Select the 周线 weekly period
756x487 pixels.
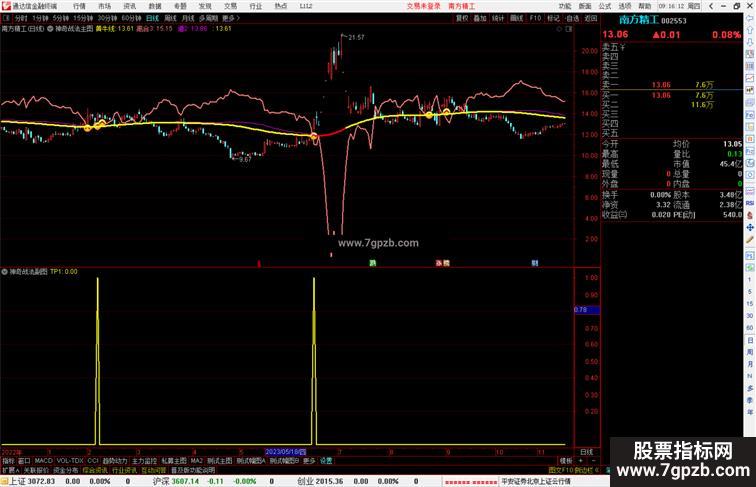click(x=170, y=18)
